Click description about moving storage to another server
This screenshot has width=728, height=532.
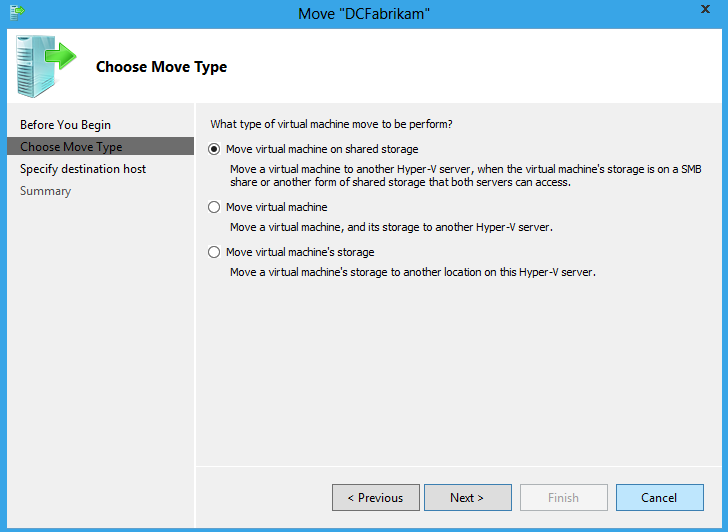[391, 227]
